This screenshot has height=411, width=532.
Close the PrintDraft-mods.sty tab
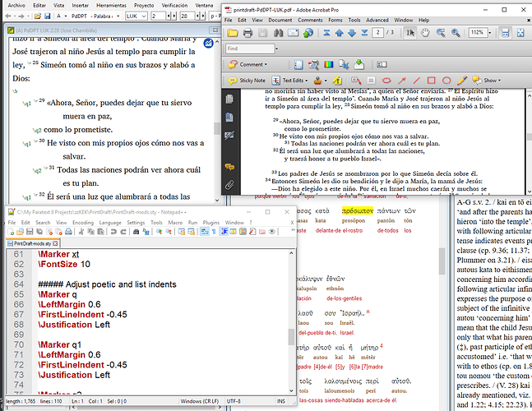tap(55, 243)
